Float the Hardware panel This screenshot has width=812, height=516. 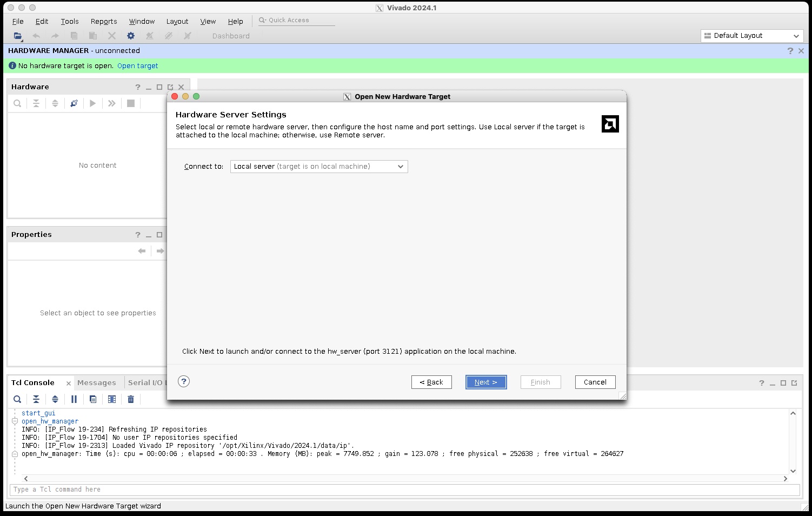click(x=170, y=87)
